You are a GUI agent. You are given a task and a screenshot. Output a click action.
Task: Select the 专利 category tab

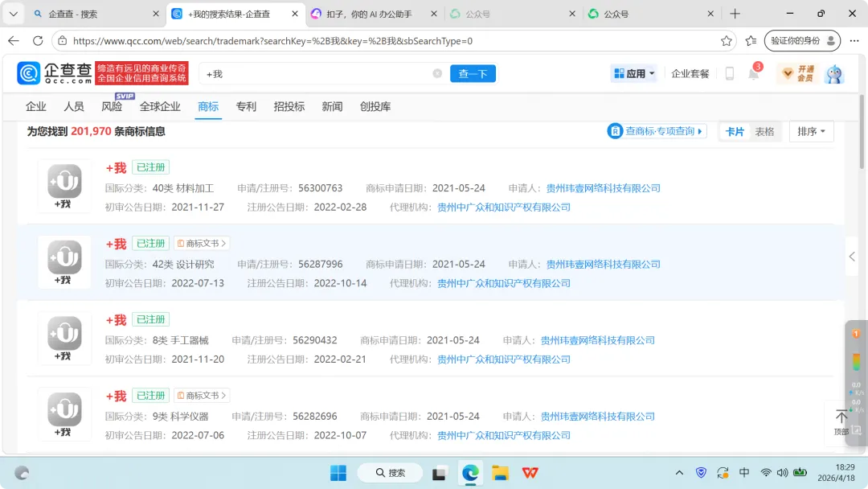[246, 106]
